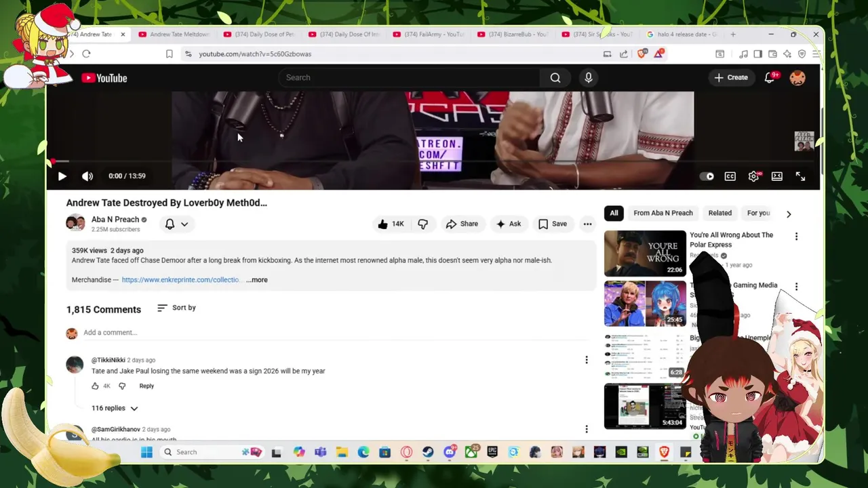This screenshot has width=868, height=488.
Task: Open more actions menu beside Save
Action: pyautogui.click(x=587, y=224)
